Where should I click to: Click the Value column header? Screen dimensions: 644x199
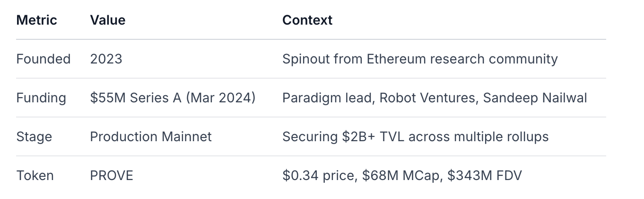pyautogui.click(x=107, y=20)
